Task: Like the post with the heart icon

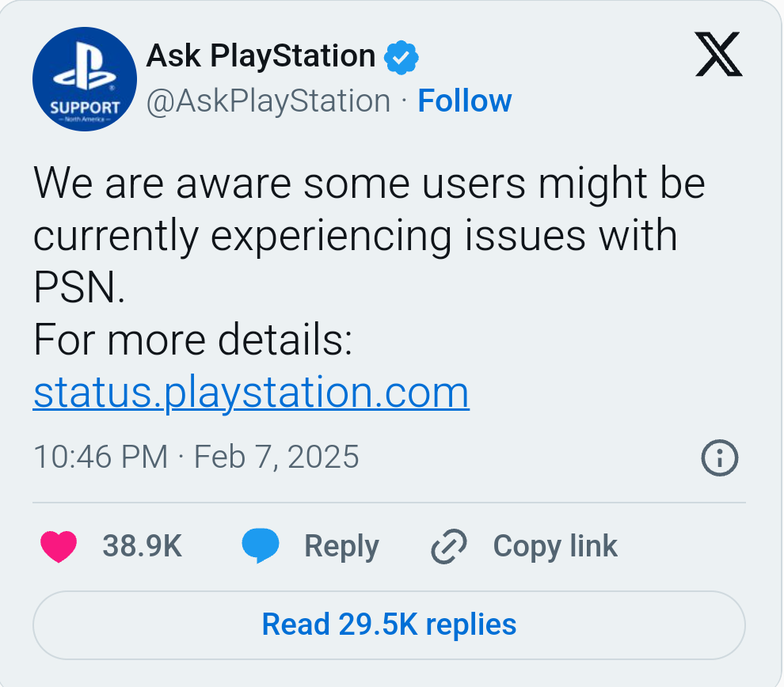Action: (x=59, y=547)
